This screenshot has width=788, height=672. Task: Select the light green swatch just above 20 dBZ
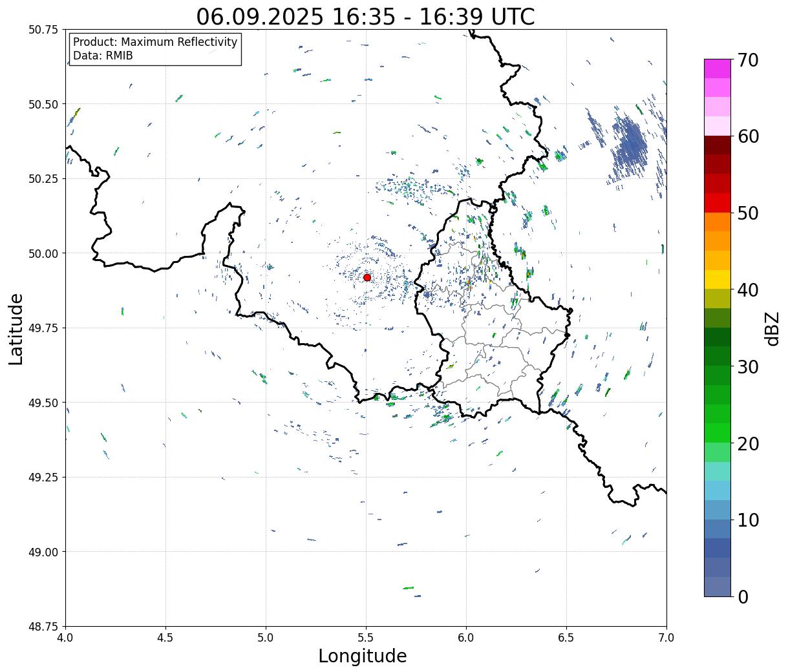(717, 452)
